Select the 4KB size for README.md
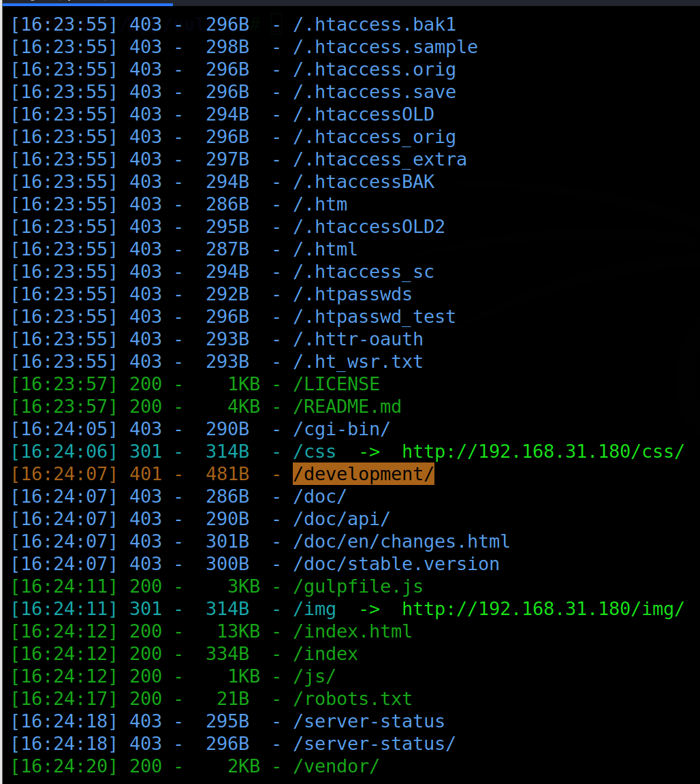 point(244,407)
